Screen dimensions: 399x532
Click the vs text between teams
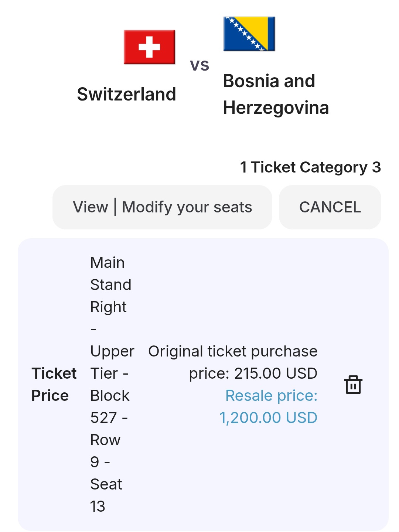point(199,65)
